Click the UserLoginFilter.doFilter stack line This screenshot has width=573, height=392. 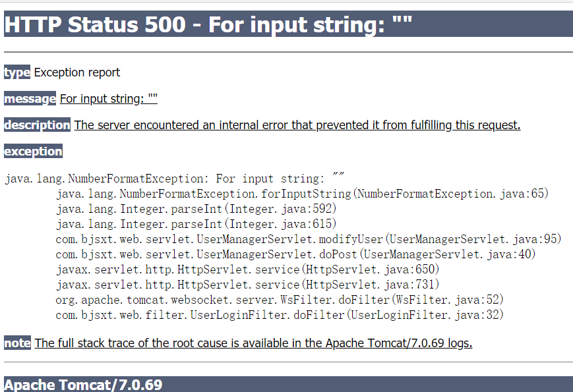click(280, 315)
